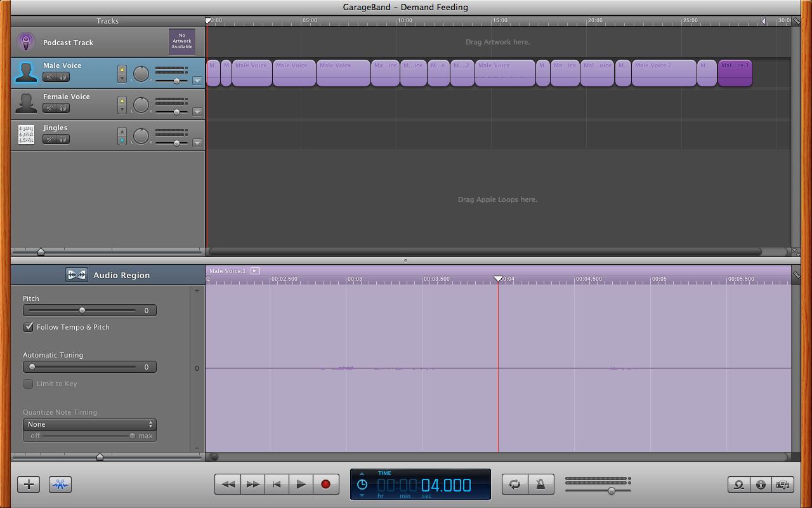Click the Male Voice silhouette icon
The height and width of the screenshot is (508, 812).
point(26,72)
